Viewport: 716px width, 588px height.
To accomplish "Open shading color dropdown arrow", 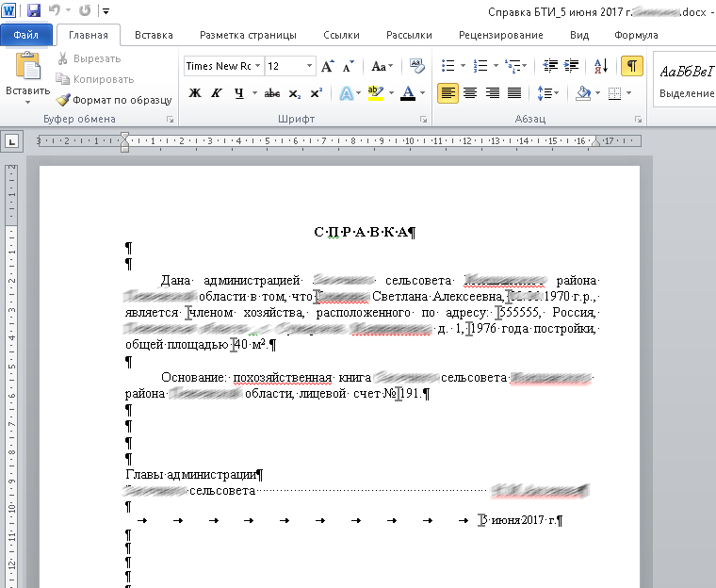I will (x=597, y=93).
